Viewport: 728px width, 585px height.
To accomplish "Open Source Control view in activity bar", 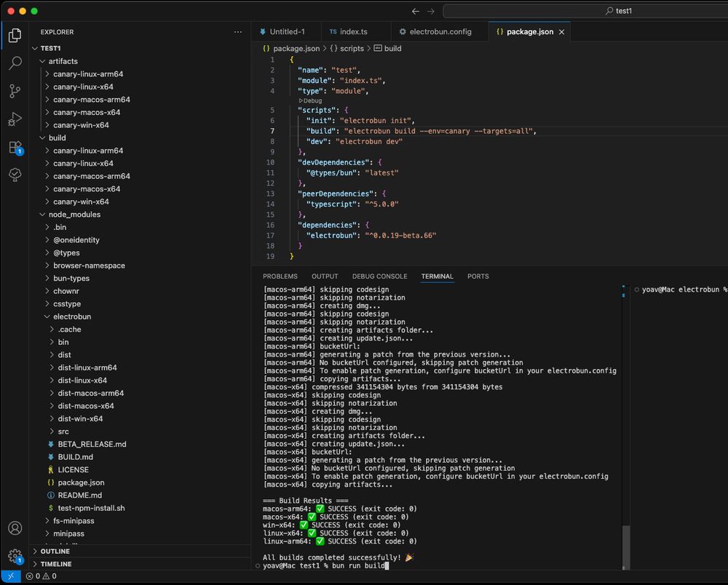I will (x=15, y=91).
